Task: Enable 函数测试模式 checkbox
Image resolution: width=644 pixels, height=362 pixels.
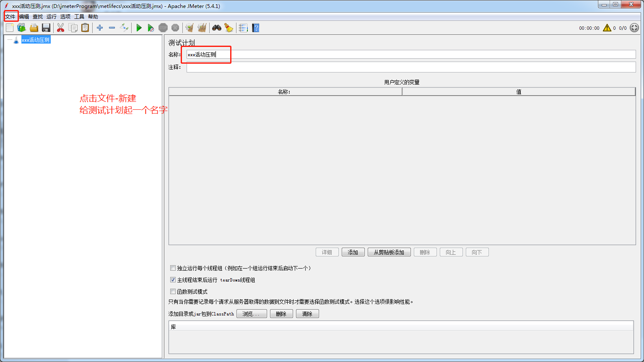Action: coord(173,292)
